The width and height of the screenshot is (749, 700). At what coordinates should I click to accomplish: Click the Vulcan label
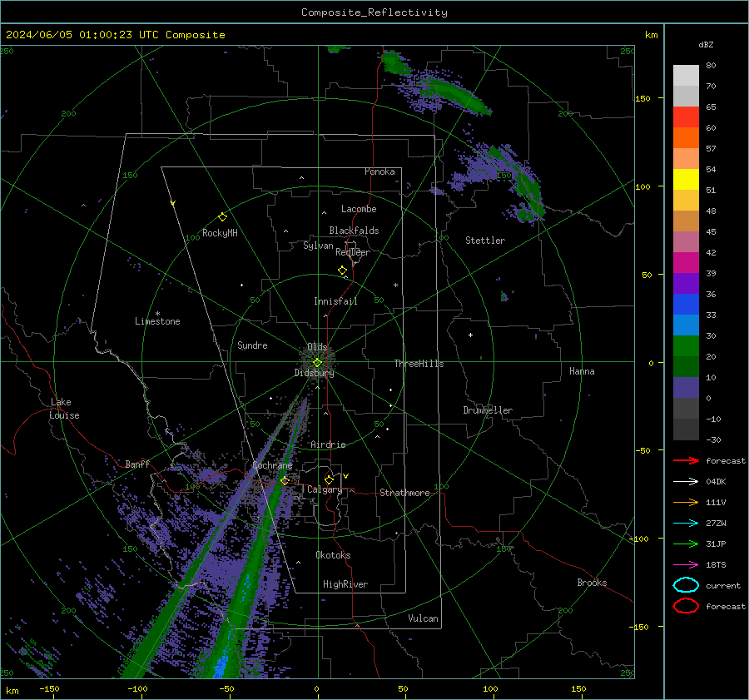[423, 618]
